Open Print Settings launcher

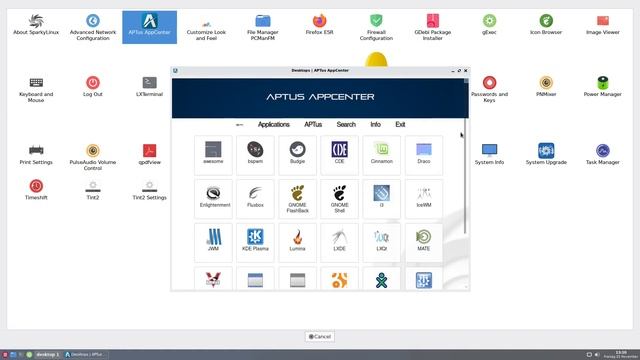[x=36, y=154]
